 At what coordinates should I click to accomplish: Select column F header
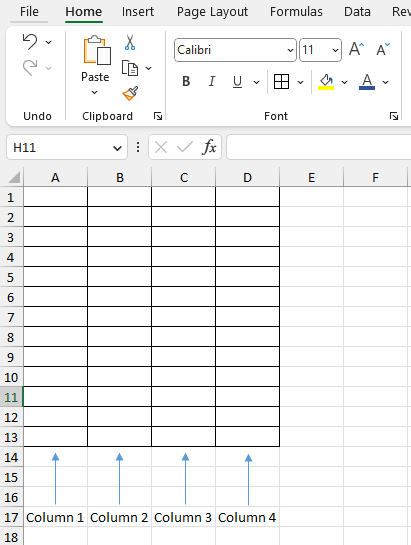376,178
